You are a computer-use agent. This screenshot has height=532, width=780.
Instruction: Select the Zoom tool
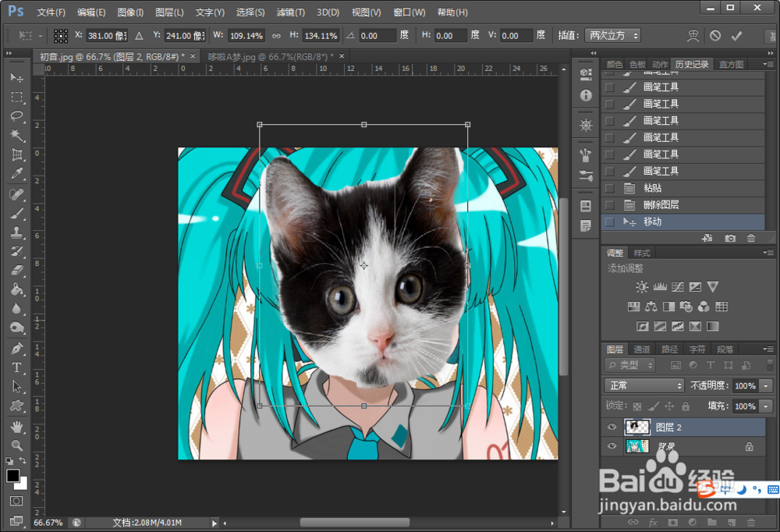point(17,445)
